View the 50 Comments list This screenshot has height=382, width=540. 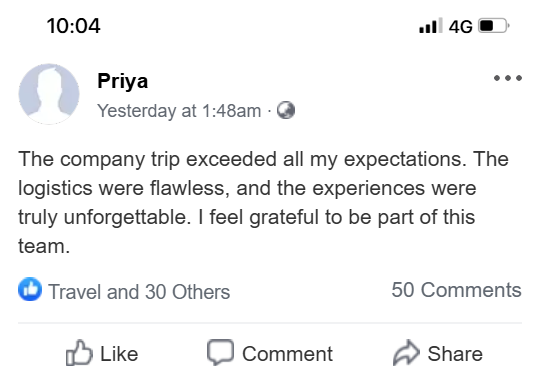pos(456,290)
